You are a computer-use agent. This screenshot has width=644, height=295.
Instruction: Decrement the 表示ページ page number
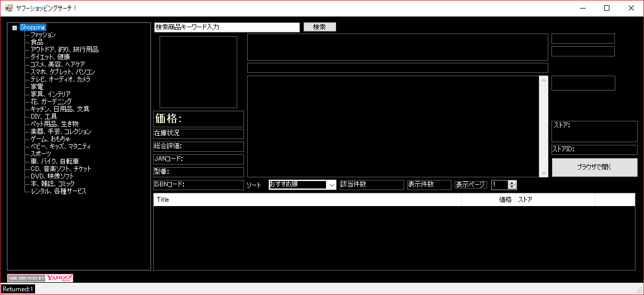(513, 187)
